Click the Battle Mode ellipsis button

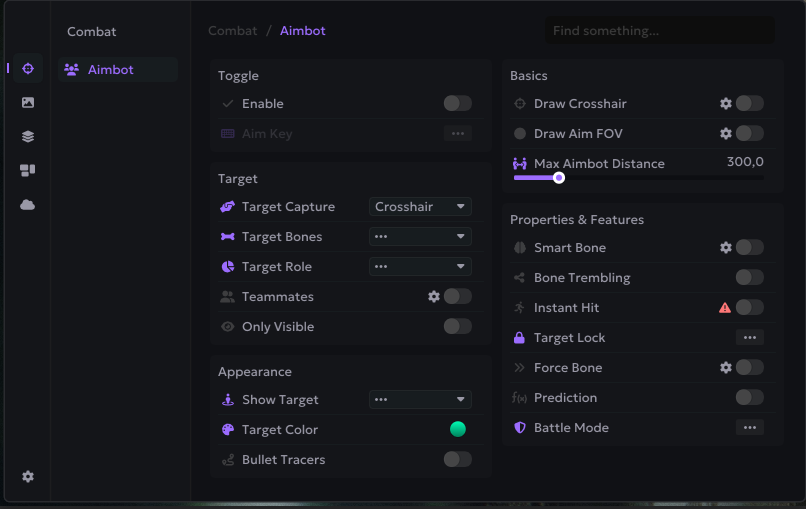pos(749,428)
